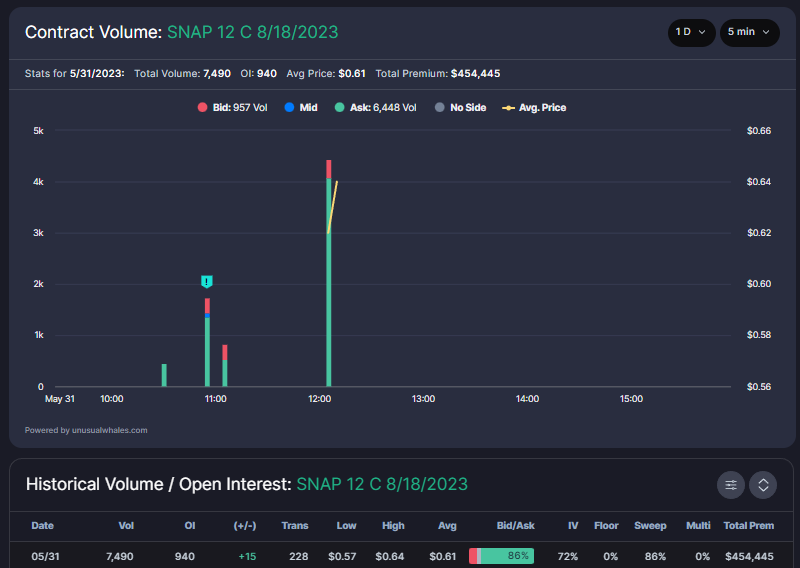
Task: Click the 05/31 date cell
Action: [x=45, y=556]
